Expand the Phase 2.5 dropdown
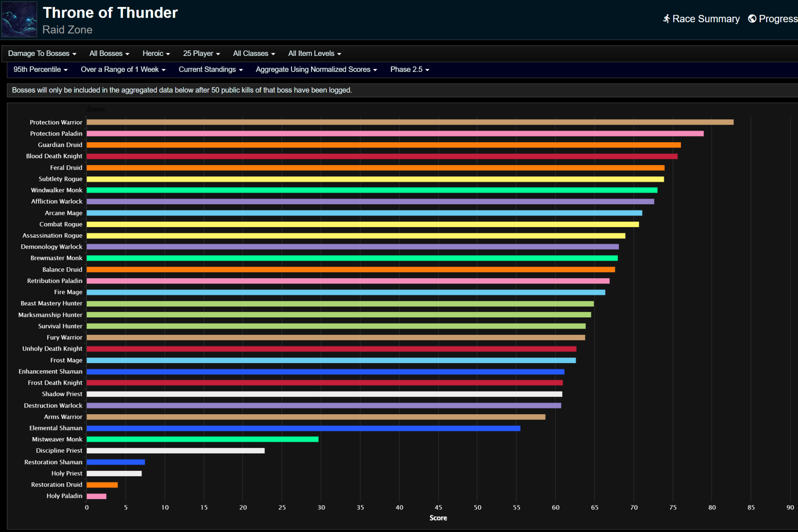 (x=410, y=70)
